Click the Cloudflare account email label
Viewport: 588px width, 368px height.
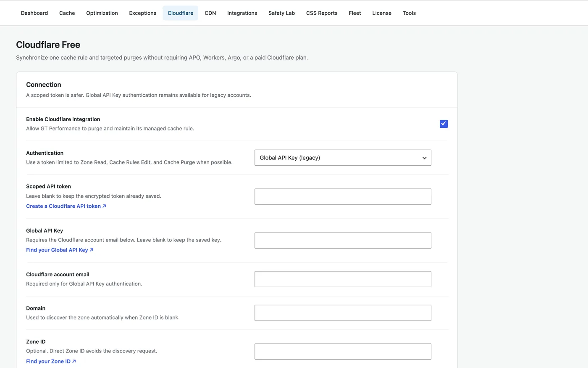tap(58, 275)
